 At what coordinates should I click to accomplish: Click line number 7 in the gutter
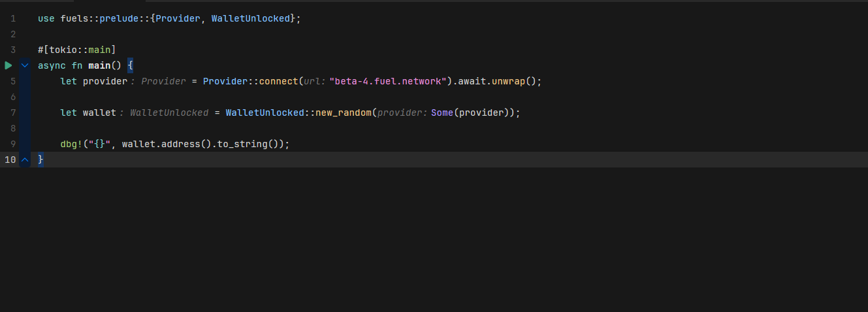pos(13,113)
